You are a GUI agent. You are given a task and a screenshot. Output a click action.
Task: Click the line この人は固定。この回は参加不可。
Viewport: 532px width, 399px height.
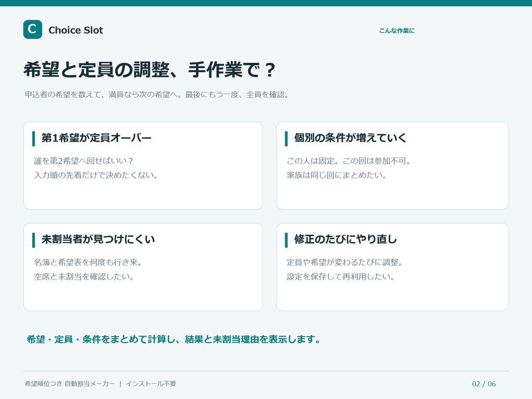pos(349,161)
